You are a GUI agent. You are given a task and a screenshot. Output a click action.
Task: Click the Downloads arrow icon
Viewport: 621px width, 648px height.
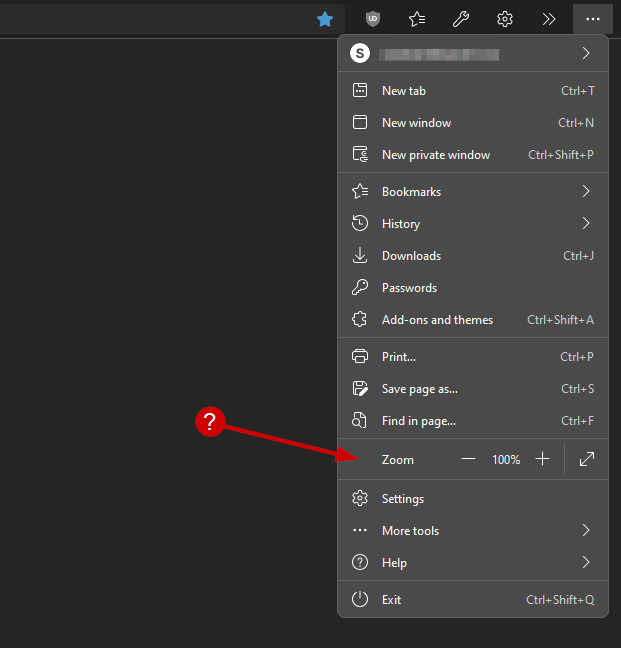[360, 255]
